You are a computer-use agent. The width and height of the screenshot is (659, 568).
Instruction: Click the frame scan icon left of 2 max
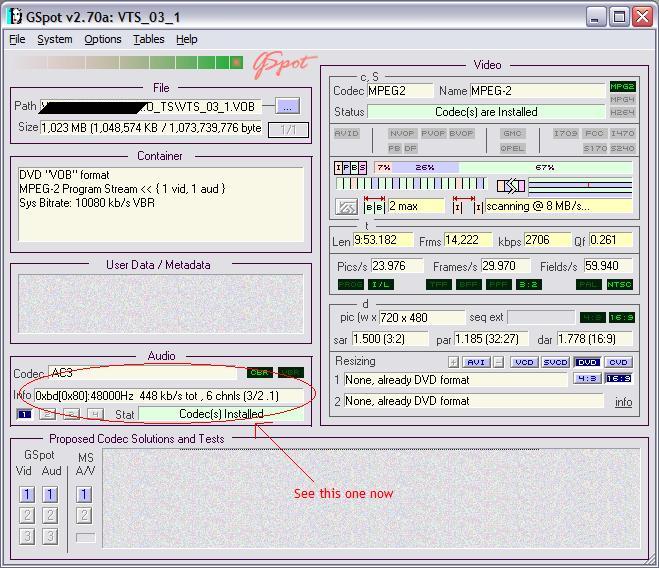coord(346,207)
